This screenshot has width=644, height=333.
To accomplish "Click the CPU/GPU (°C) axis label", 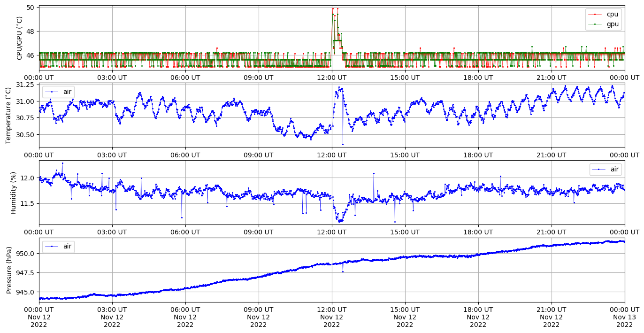I will click(19, 38).
